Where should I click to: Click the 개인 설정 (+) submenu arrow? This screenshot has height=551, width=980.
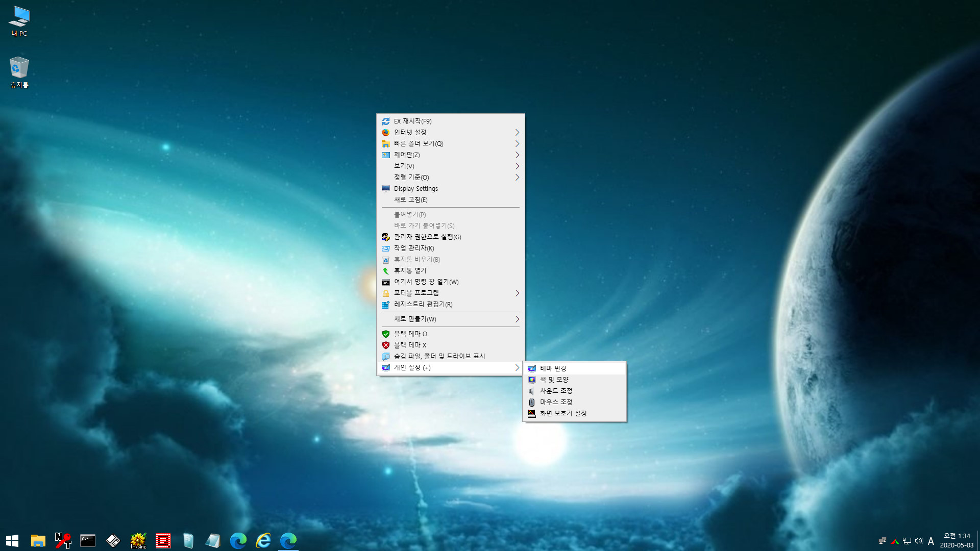point(517,368)
